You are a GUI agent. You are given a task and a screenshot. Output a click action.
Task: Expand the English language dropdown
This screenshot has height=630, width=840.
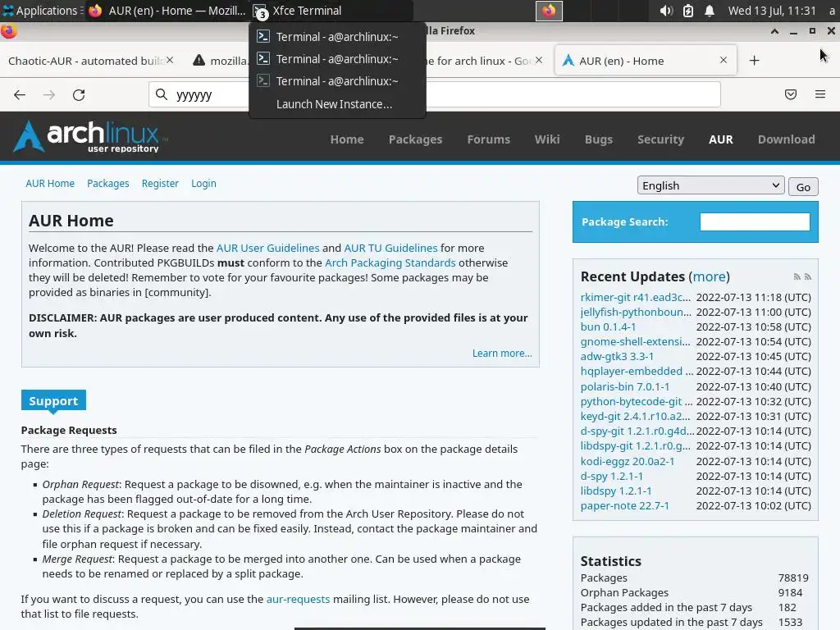pyautogui.click(x=710, y=185)
